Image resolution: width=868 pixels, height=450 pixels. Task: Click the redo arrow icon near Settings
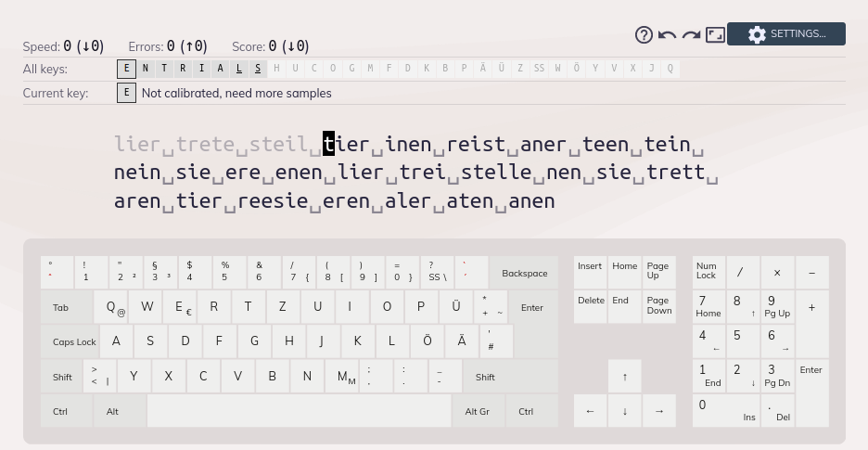pos(692,35)
